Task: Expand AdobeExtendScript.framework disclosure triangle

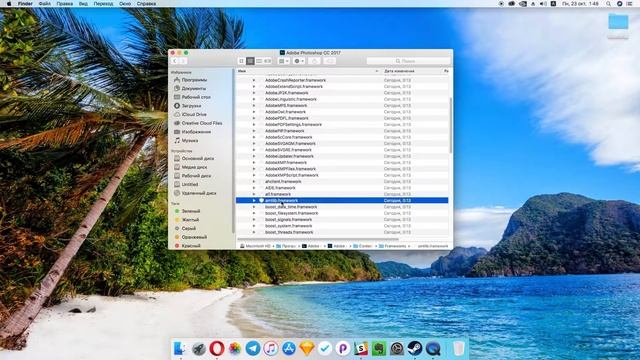Action: click(x=253, y=87)
